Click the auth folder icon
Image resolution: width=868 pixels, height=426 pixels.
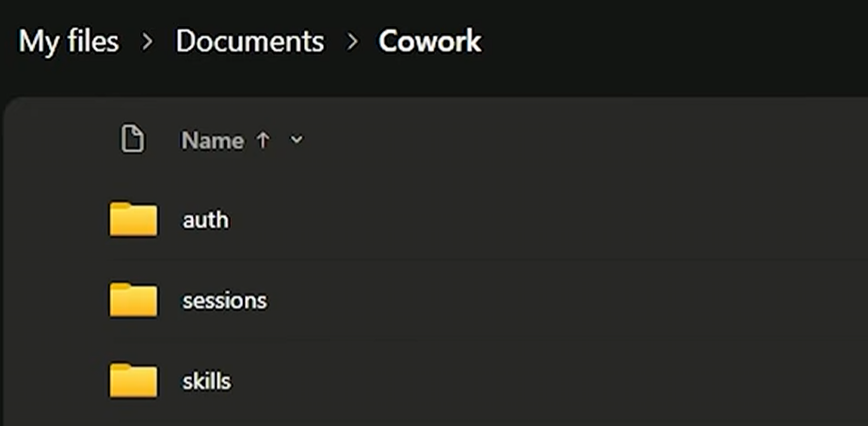134,219
